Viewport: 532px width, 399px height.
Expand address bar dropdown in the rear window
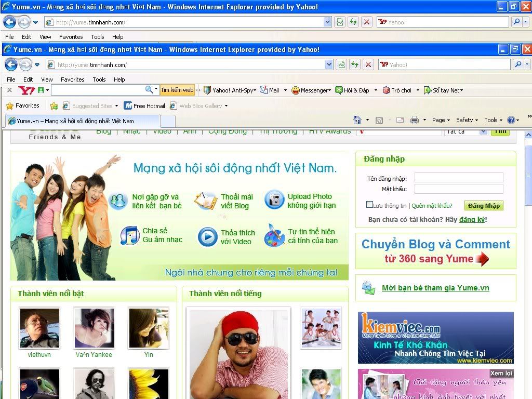[327, 22]
